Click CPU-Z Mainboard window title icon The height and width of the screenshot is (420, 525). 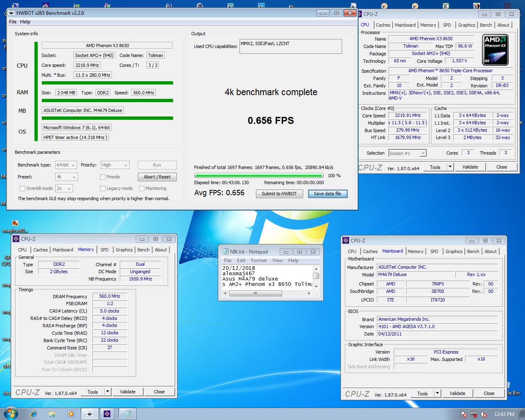coord(346,240)
